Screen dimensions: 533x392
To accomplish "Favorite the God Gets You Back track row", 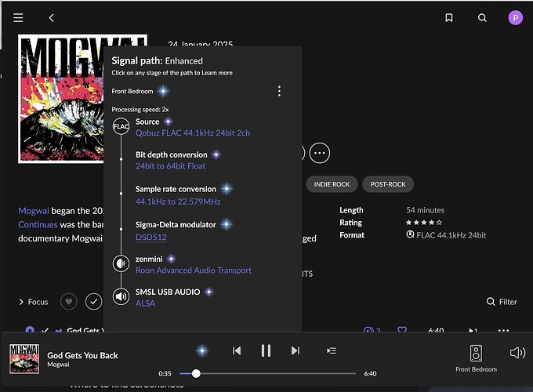I will [x=402, y=330].
